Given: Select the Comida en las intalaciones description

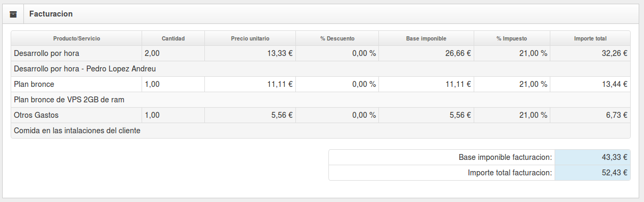Looking at the screenshot, I should click(77, 131).
